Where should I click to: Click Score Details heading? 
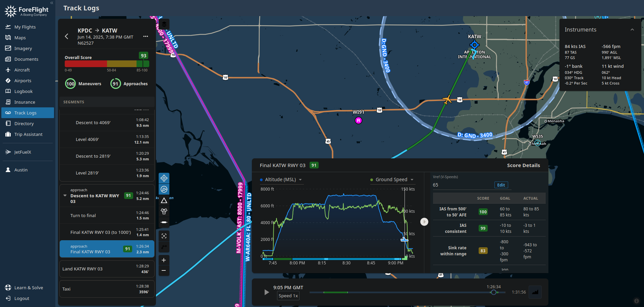pyautogui.click(x=523, y=165)
